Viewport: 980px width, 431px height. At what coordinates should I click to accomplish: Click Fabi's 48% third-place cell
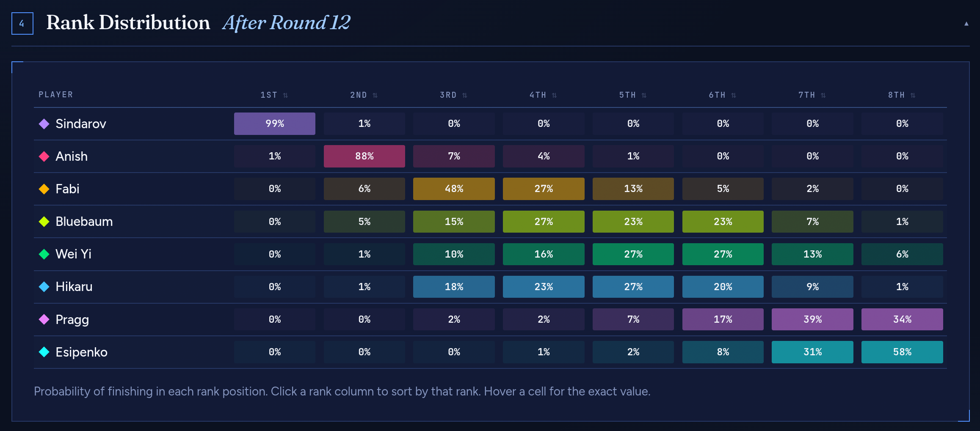pyautogui.click(x=454, y=189)
